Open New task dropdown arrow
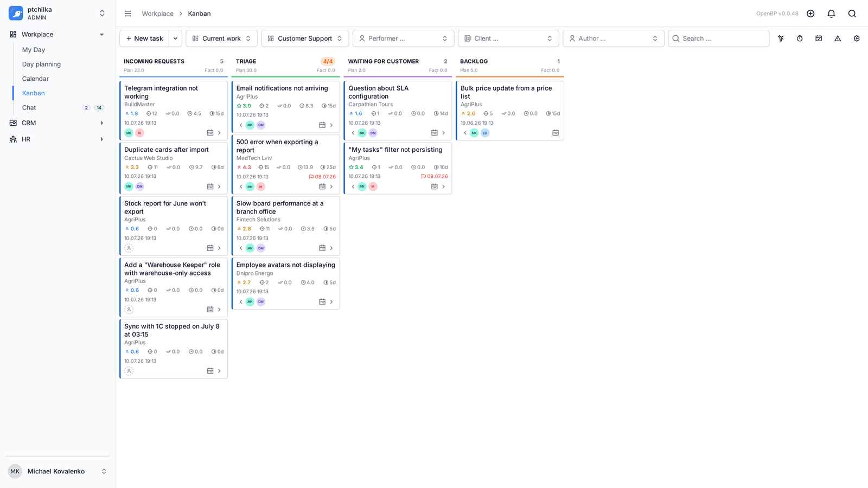Screen dimensions: 868x488 [x=175, y=38]
